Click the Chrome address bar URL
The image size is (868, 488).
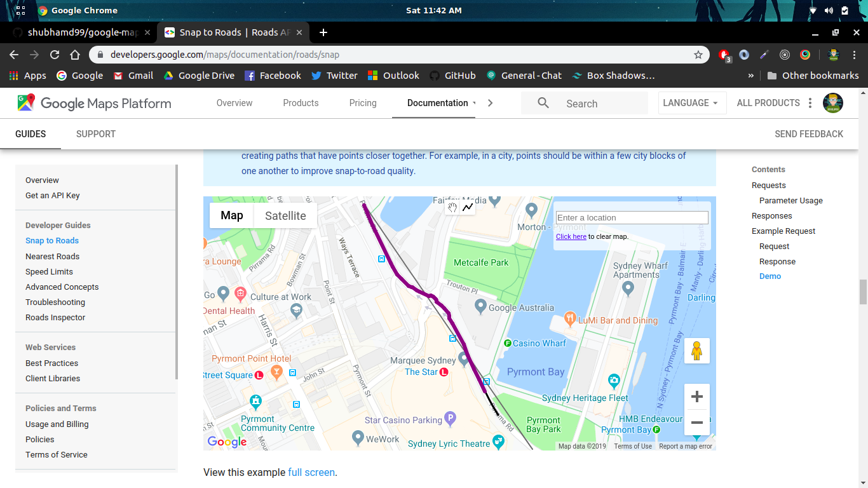(x=225, y=55)
